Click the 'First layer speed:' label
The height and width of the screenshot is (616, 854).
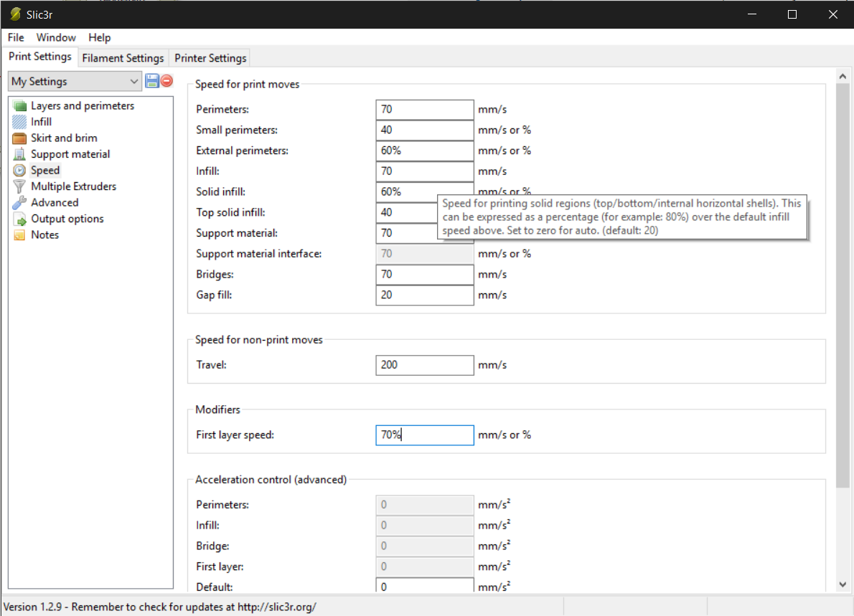click(235, 435)
